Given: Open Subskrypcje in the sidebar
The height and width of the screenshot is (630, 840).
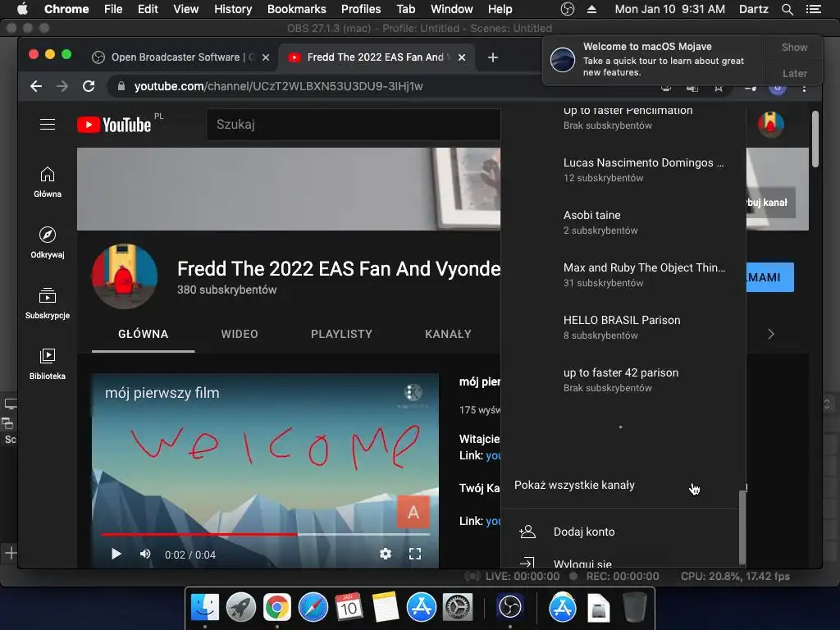Looking at the screenshot, I should pos(47,304).
